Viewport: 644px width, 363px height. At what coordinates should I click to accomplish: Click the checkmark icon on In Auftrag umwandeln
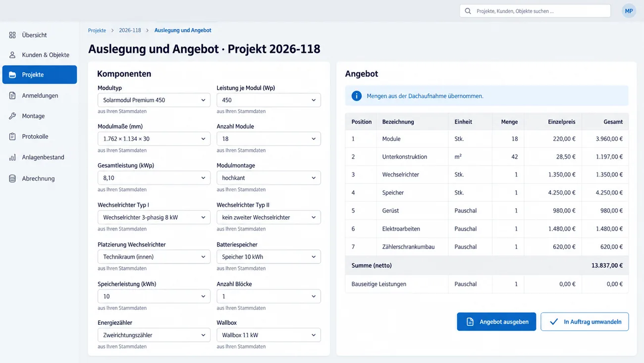tap(554, 322)
